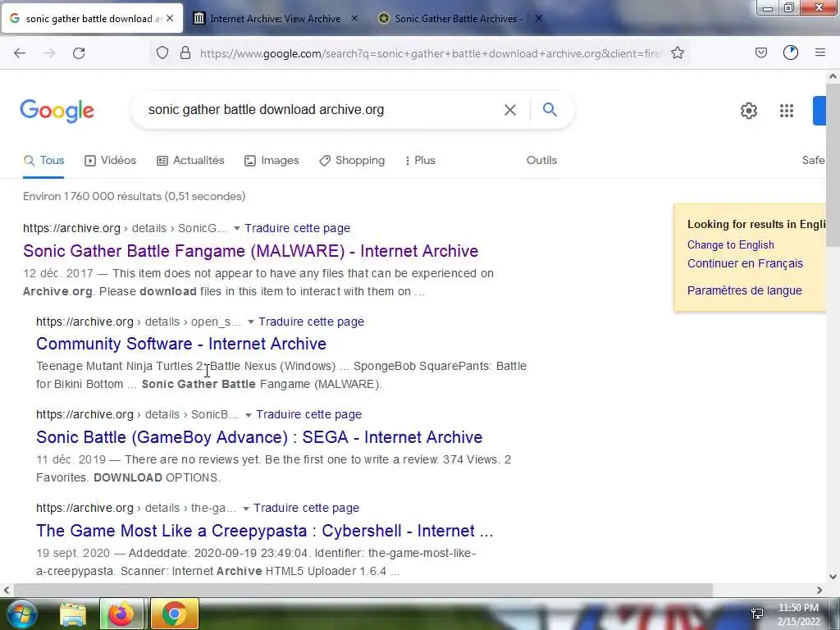Expand dropdown arrow beside the-ga result URL
This screenshot has width=840, height=630.
click(246, 509)
